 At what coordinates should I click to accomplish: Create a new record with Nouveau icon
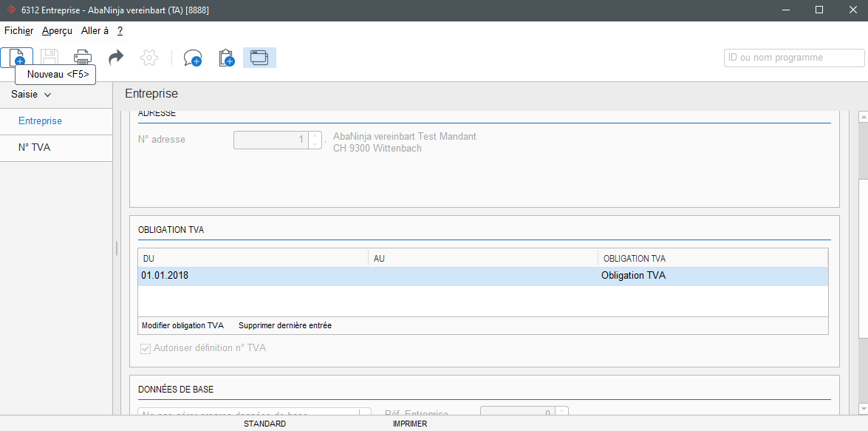(x=16, y=58)
